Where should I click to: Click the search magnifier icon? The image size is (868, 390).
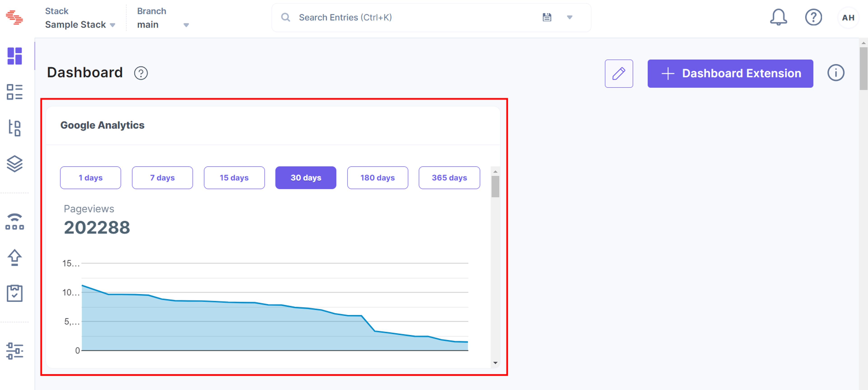[285, 17]
